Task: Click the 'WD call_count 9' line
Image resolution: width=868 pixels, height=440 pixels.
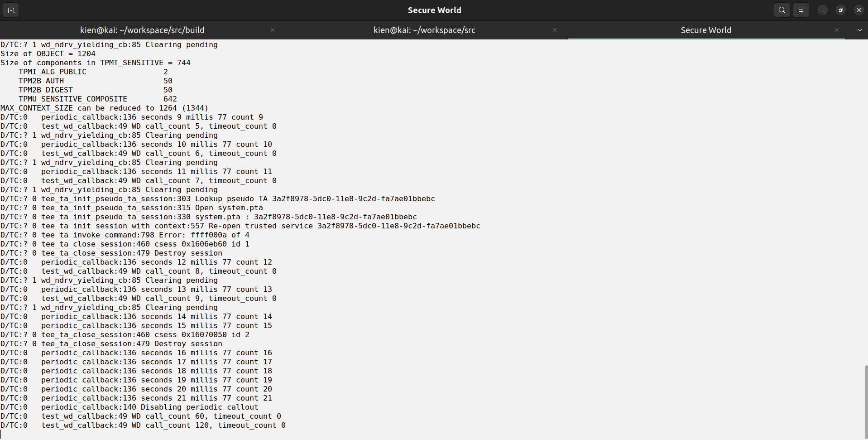Action: pyautogui.click(x=139, y=299)
